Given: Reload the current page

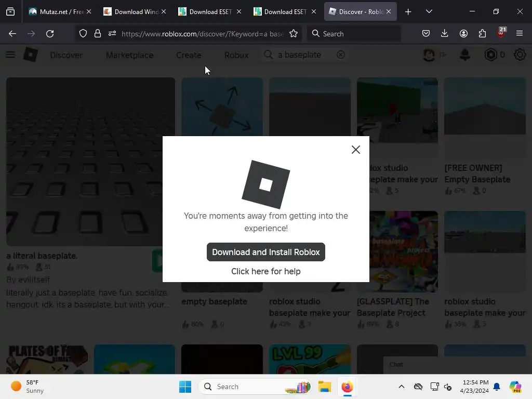Looking at the screenshot, I should pyautogui.click(x=50, y=34).
